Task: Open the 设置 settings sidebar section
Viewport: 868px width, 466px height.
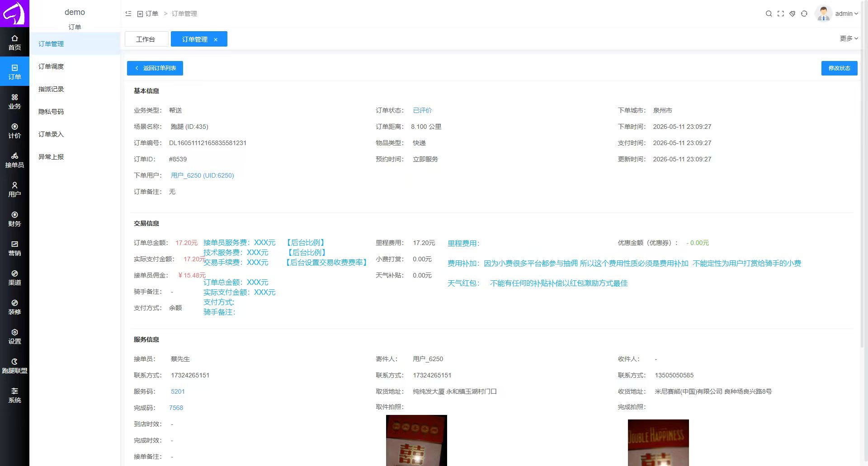Action: (14, 336)
